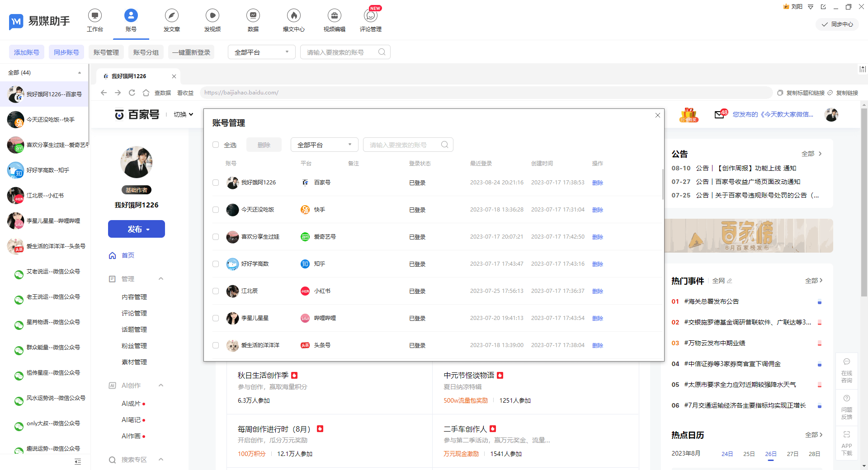This screenshot has height=470, width=868.
Task: Check the 我好饿阿1226 account row checkbox
Action: (x=216, y=183)
